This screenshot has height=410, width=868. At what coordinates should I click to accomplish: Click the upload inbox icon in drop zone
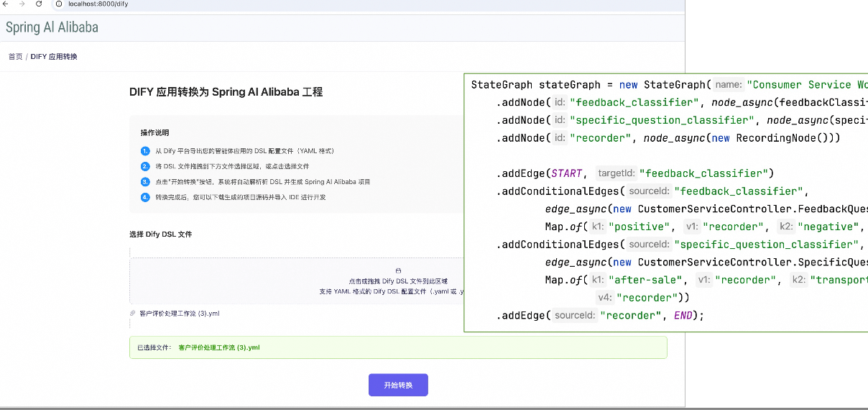point(398,270)
